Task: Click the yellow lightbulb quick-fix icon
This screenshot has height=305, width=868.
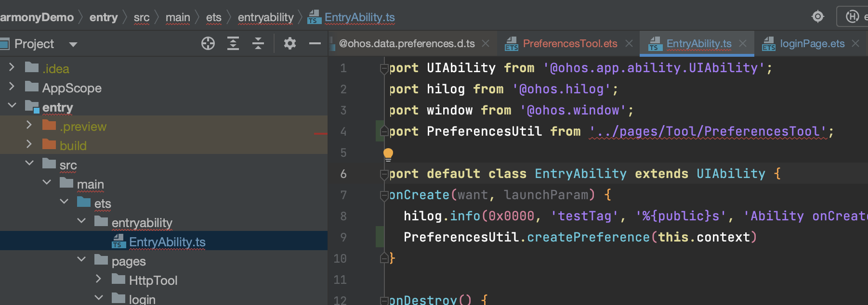Action: point(388,154)
